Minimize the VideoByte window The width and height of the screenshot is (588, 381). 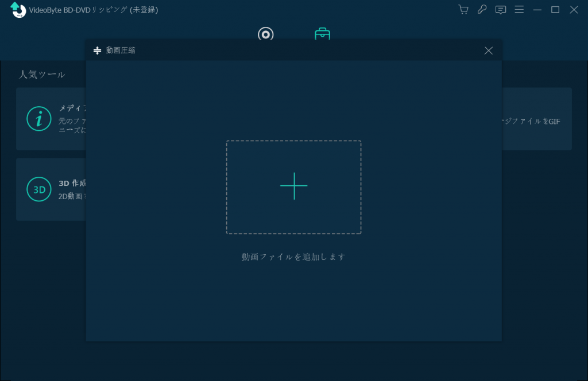coord(537,10)
